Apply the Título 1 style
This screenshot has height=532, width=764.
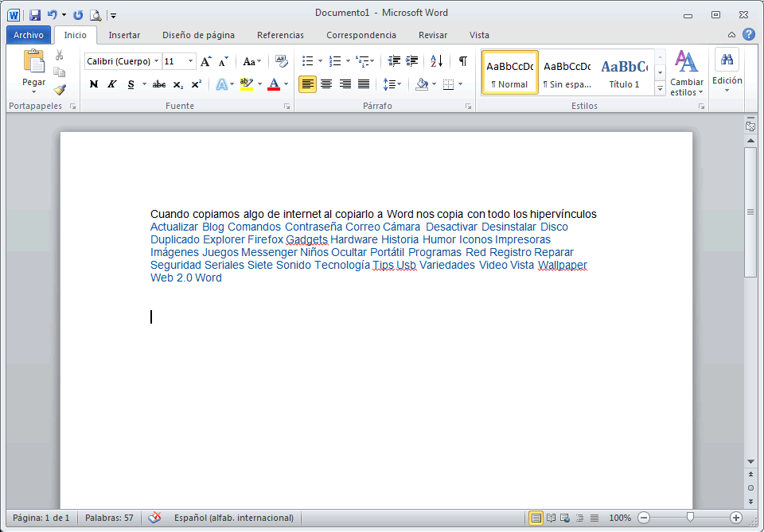[624, 72]
